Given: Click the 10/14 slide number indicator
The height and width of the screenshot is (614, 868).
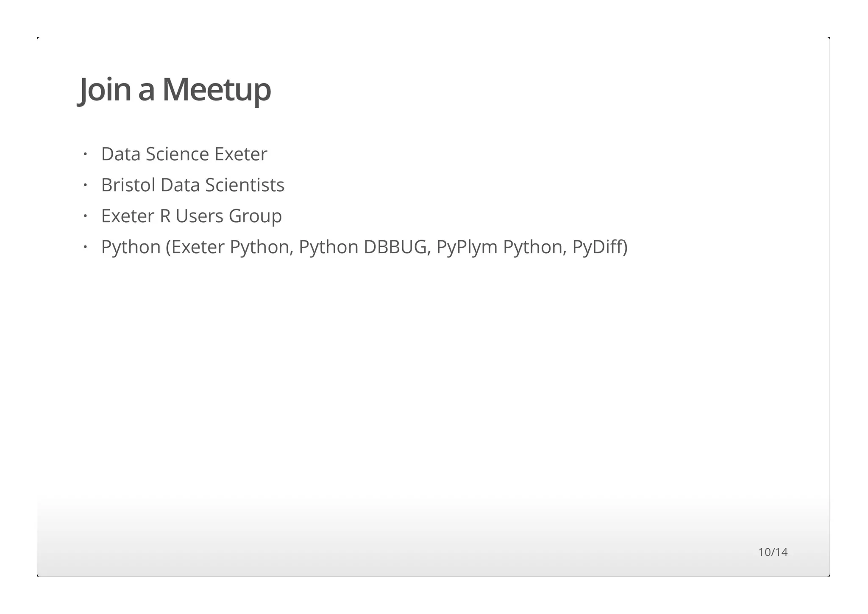Looking at the screenshot, I should pyautogui.click(x=772, y=552).
